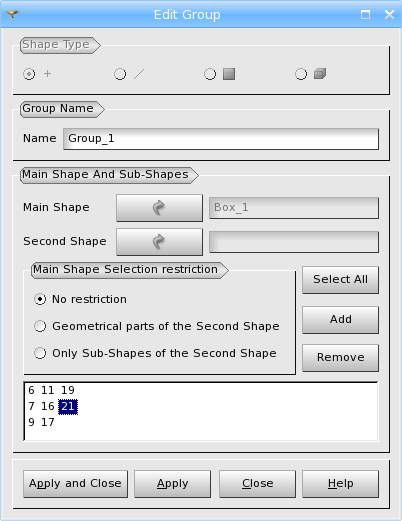Select sub-shape ID 17 in the list
The width and height of the screenshot is (402, 521).
48,422
